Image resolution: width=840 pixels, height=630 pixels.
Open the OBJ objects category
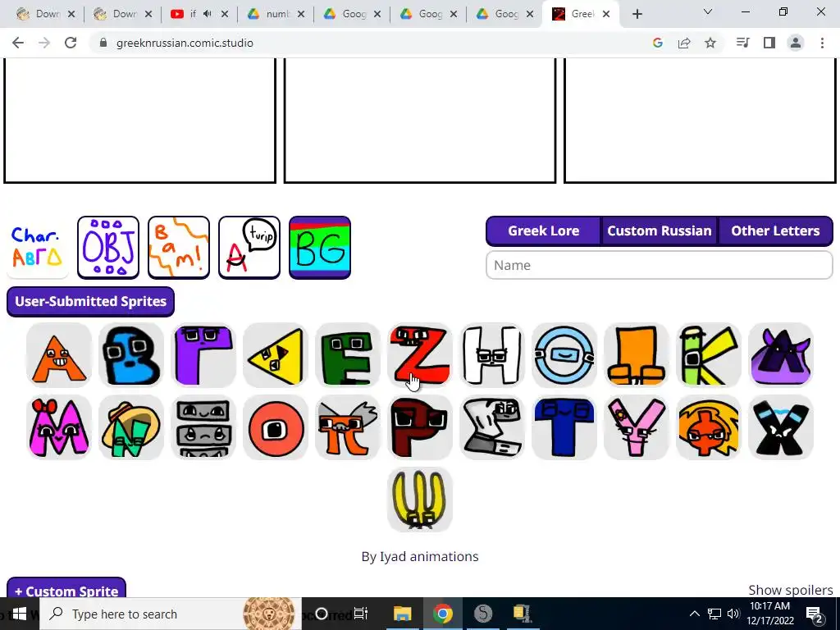108,248
